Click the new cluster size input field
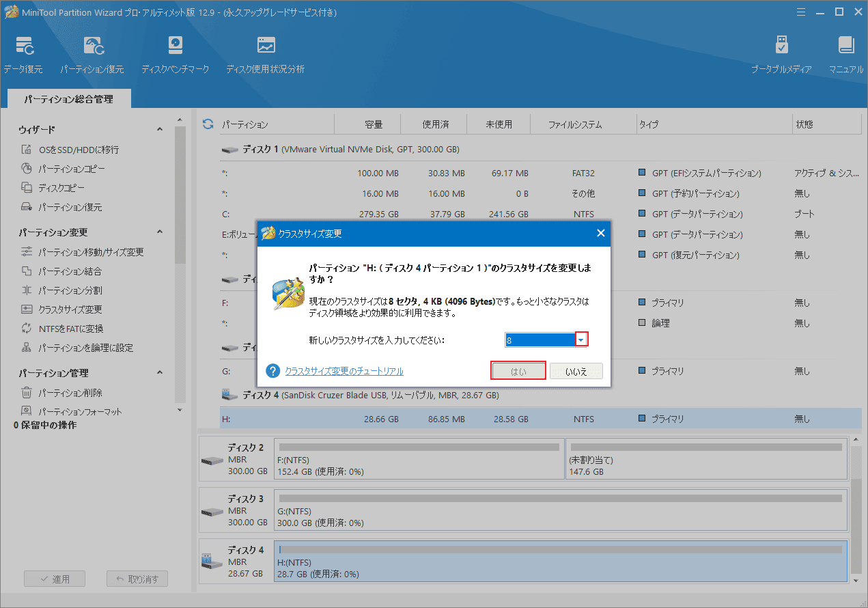The height and width of the screenshot is (608, 868). (x=540, y=340)
